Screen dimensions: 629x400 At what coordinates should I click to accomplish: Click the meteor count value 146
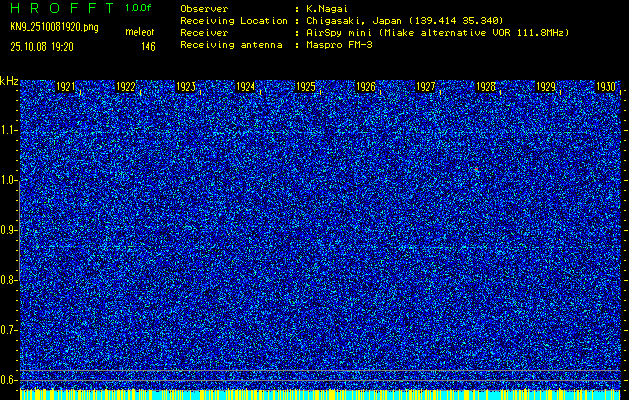(x=148, y=46)
